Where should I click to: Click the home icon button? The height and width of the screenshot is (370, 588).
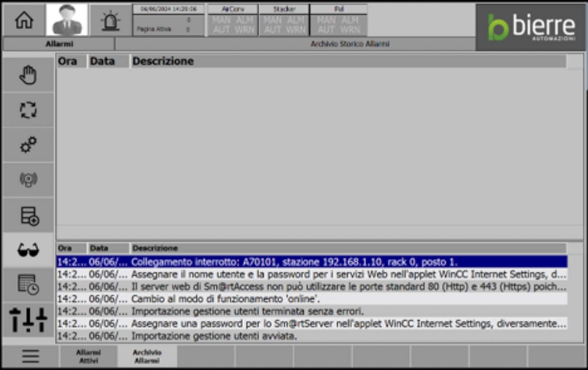click(x=24, y=20)
